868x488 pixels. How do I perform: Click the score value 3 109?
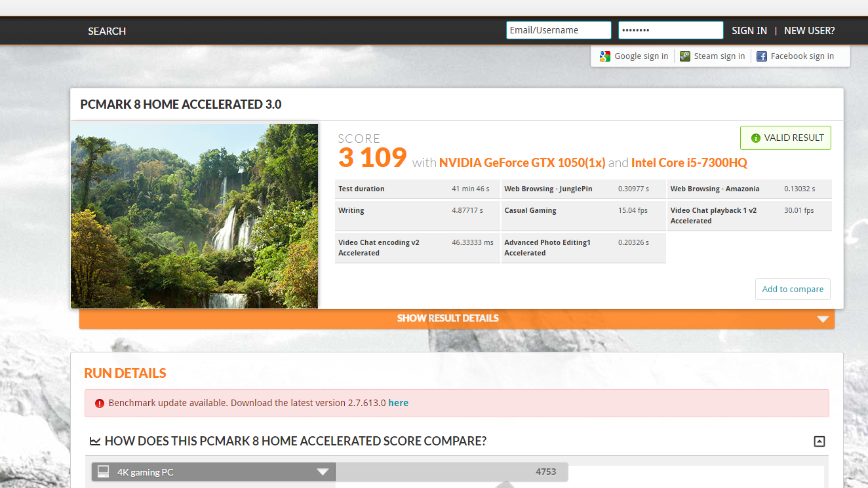click(372, 158)
